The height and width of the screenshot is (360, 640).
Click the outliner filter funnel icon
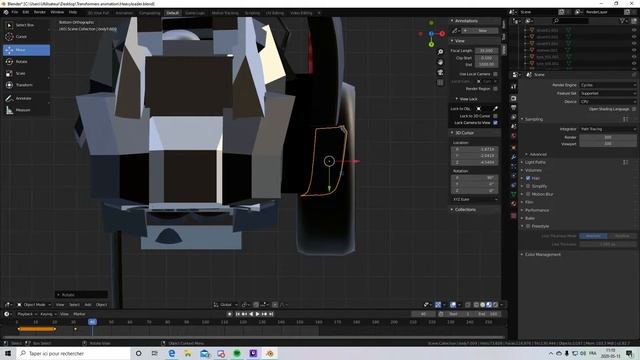[x=622, y=20]
